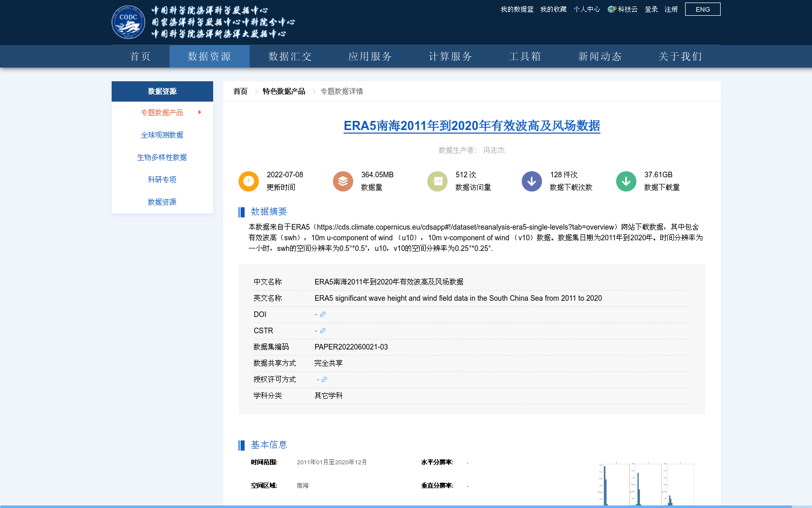Click the green 数据下载量 download icon
Image resolution: width=812 pixels, height=508 pixels.
pyautogui.click(x=626, y=181)
